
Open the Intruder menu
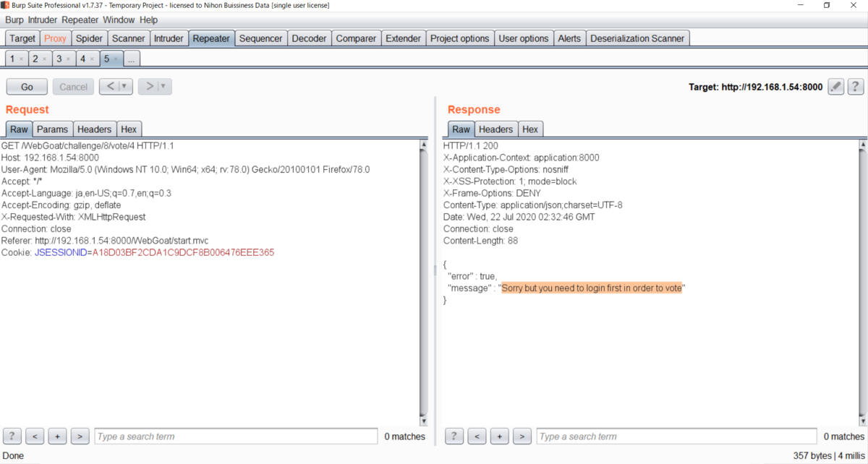43,20
